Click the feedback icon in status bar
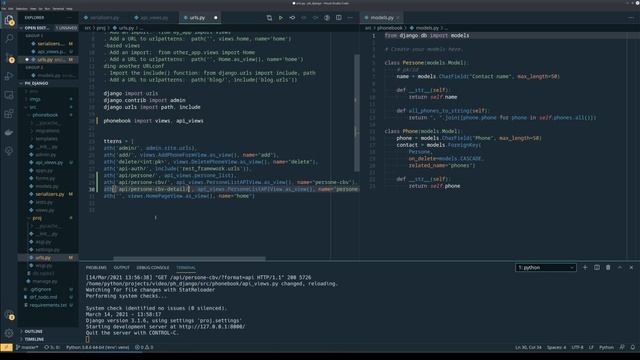 point(622,347)
